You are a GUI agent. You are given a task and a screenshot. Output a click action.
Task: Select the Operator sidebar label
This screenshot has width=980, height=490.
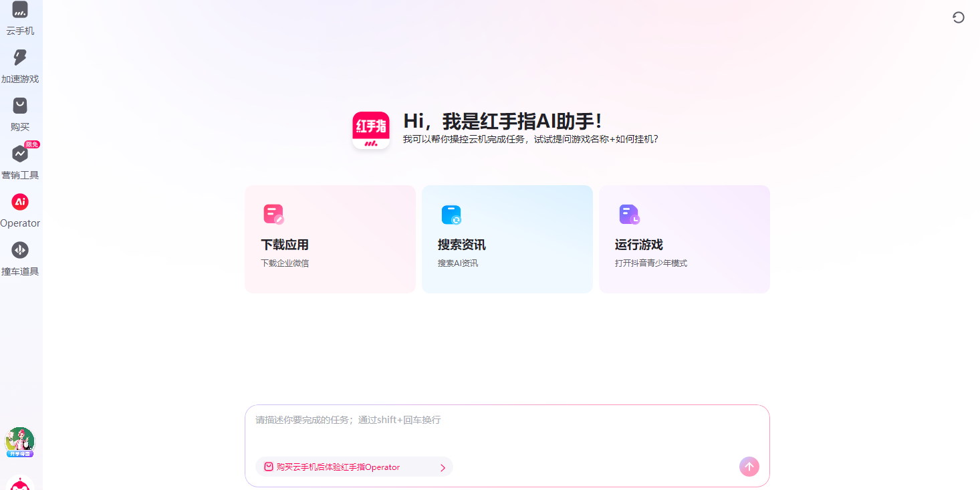pos(20,223)
